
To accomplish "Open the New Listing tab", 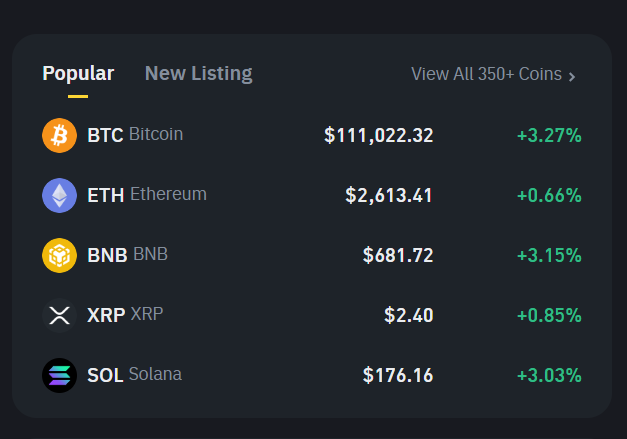I will (198, 73).
